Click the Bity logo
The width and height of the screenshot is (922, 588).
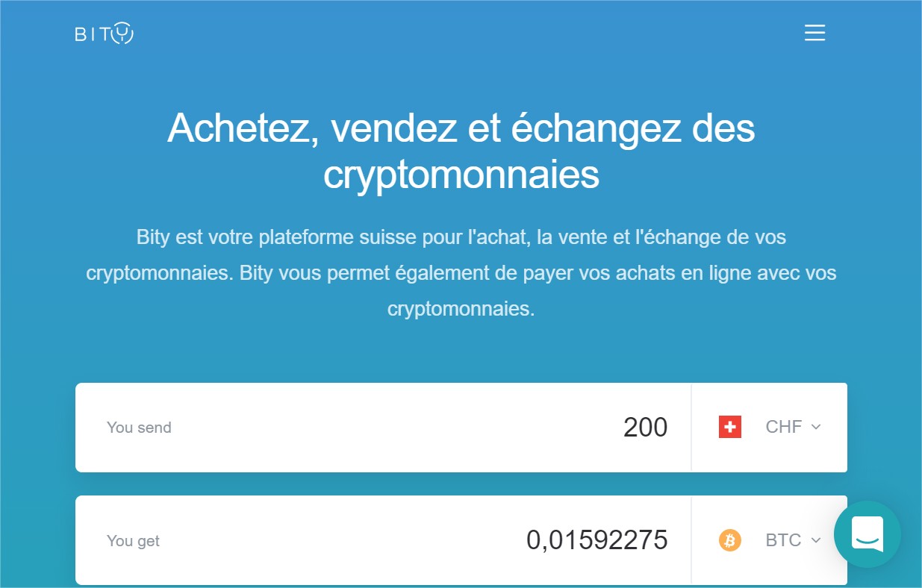tap(105, 34)
